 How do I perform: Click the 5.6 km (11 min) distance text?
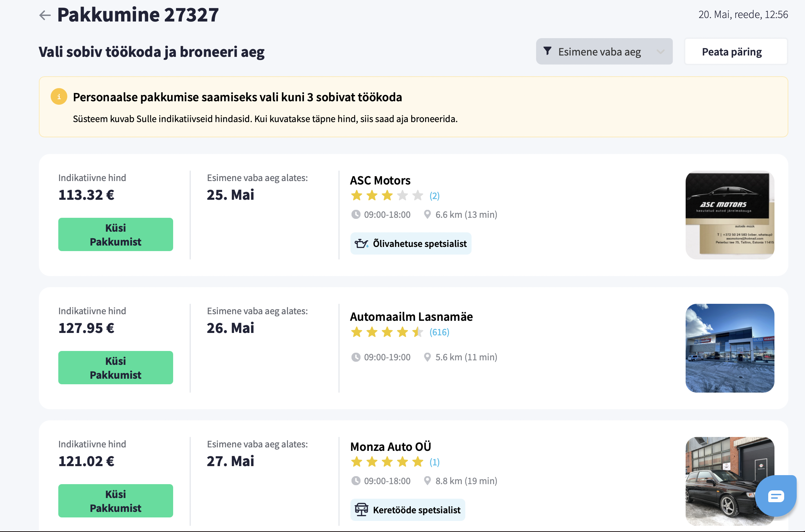466,357
